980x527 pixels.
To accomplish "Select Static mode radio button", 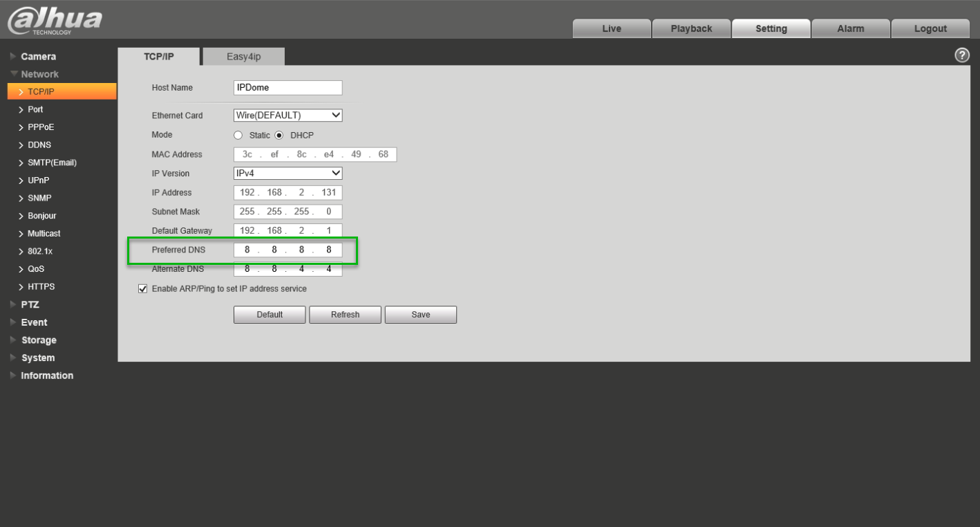I will pyautogui.click(x=239, y=136).
